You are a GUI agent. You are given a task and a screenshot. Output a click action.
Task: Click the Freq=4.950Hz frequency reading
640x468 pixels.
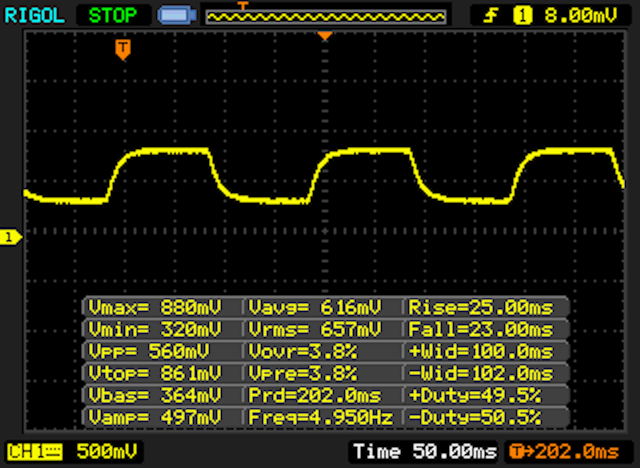pyautogui.click(x=321, y=417)
